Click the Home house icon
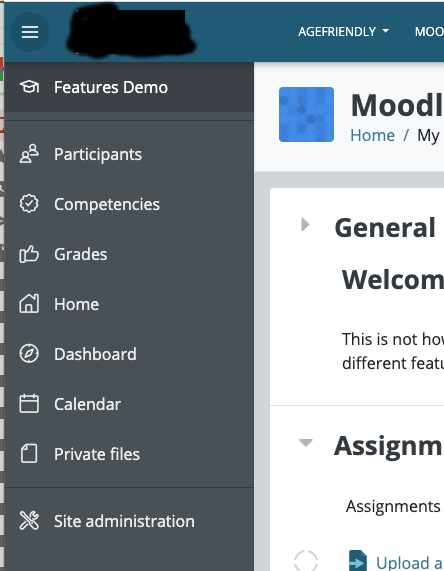This screenshot has height=571, width=444. click(x=29, y=304)
